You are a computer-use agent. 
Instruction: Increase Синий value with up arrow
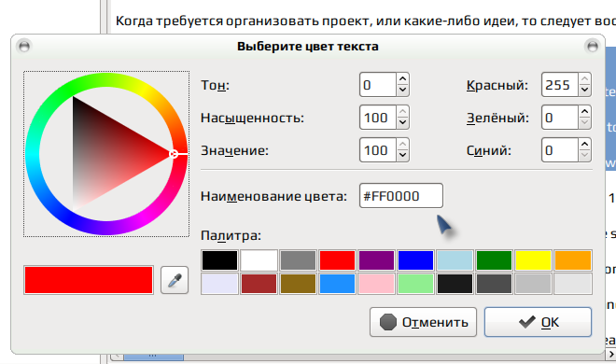pyautogui.click(x=584, y=144)
